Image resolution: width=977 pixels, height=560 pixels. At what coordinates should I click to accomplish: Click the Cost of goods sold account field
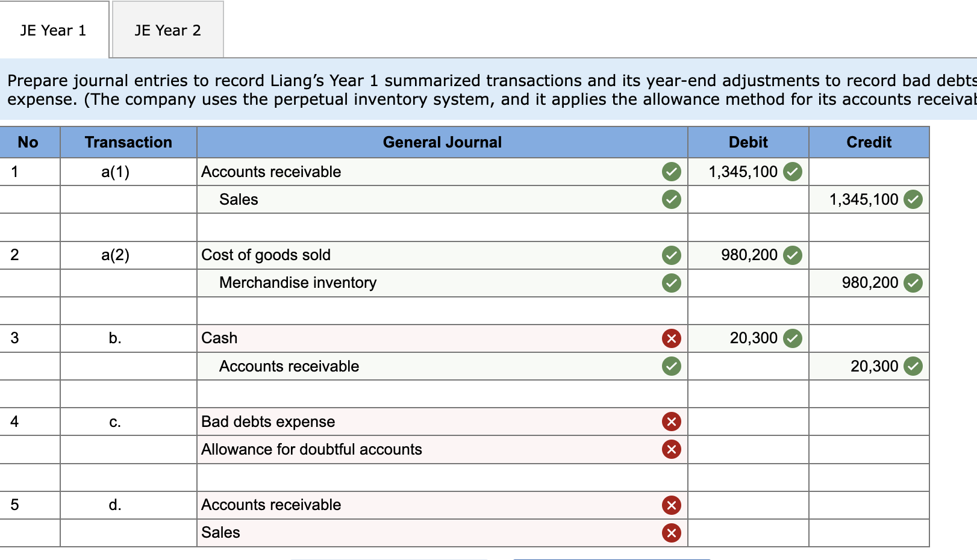point(442,255)
